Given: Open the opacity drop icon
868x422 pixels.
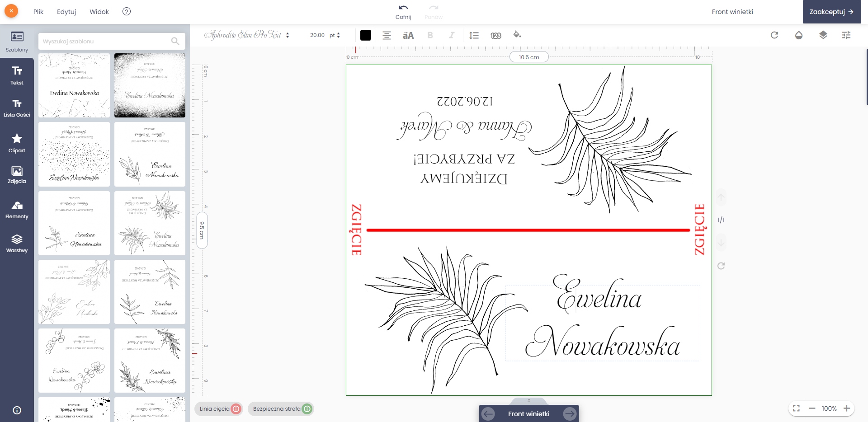Looking at the screenshot, I should 799,35.
